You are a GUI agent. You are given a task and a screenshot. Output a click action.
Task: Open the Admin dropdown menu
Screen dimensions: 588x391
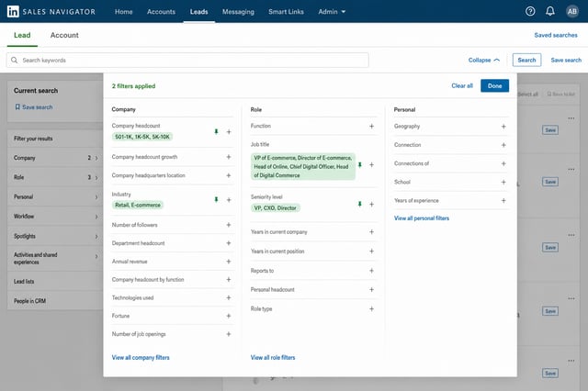click(x=332, y=12)
